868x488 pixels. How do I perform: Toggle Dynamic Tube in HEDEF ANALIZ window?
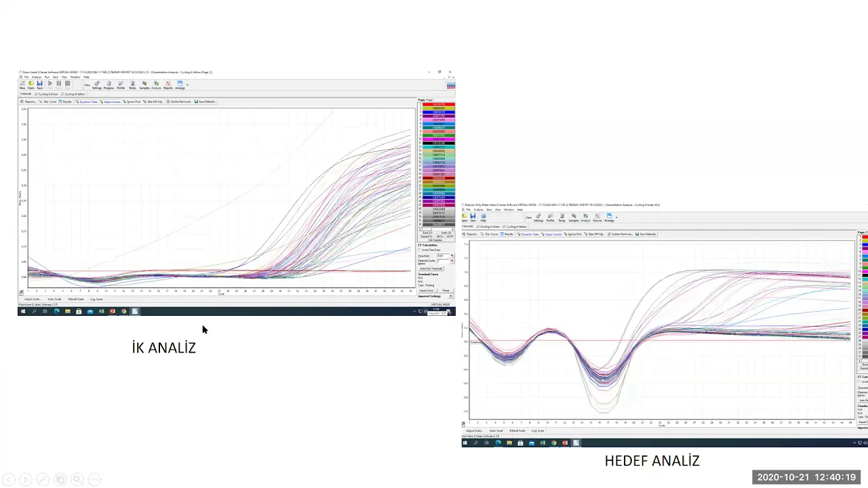[x=528, y=234]
